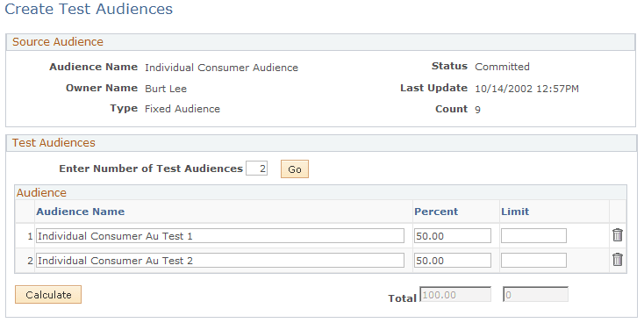Edit the Individual Consumer Au Test 2 name field
The image size is (644, 323).
tap(220, 261)
